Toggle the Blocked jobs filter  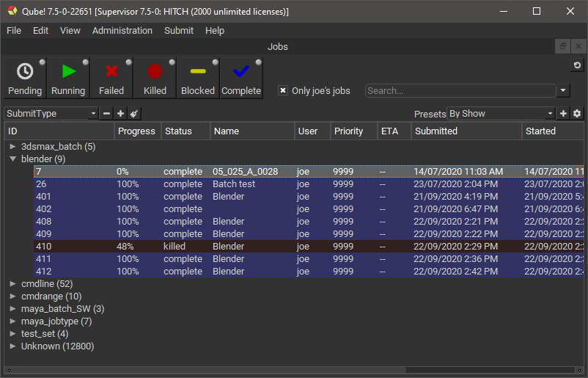[198, 78]
